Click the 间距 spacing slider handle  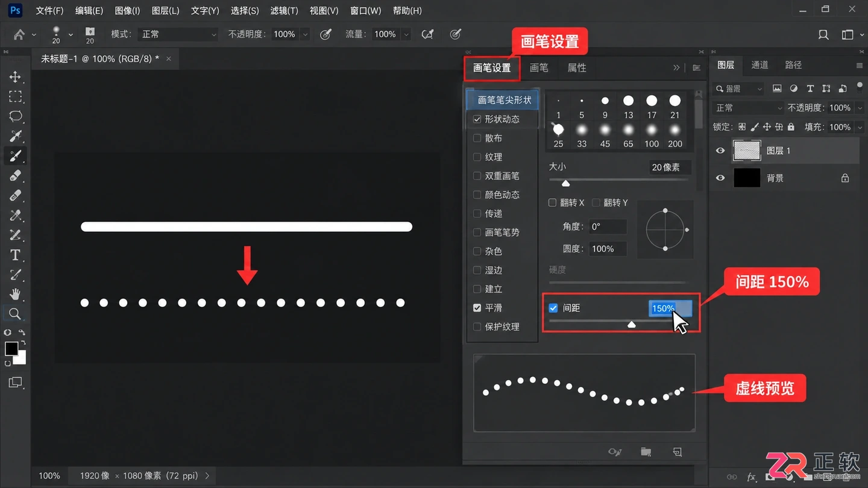point(631,324)
